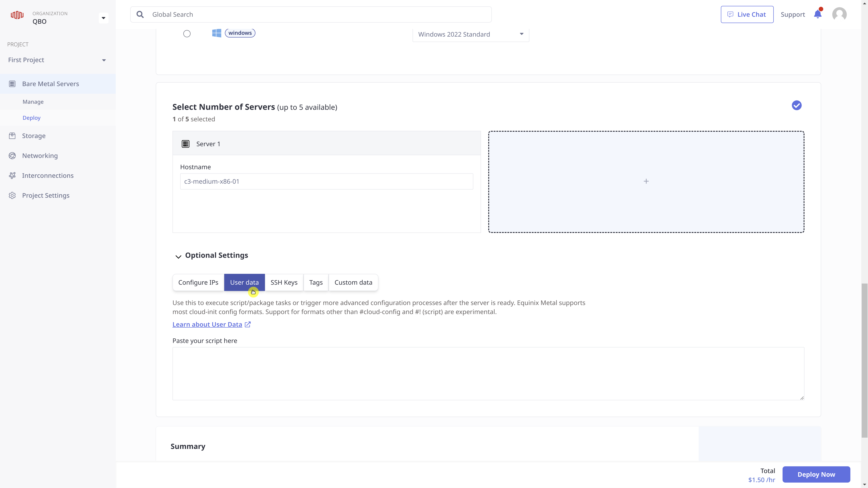The width and height of the screenshot is (868, 488).
Task: Click the Windows logo icon
Action: 217,33
